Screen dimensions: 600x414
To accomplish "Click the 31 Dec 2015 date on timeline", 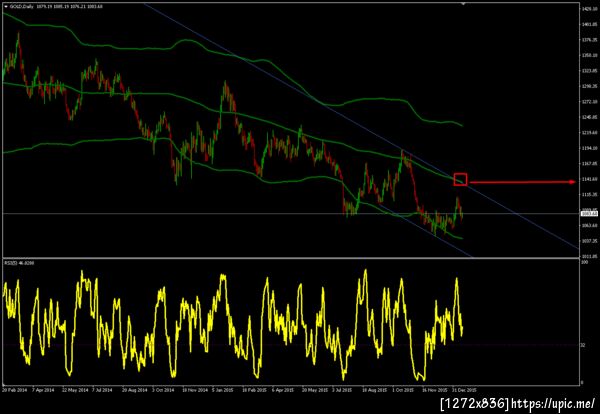I will 464,390.
